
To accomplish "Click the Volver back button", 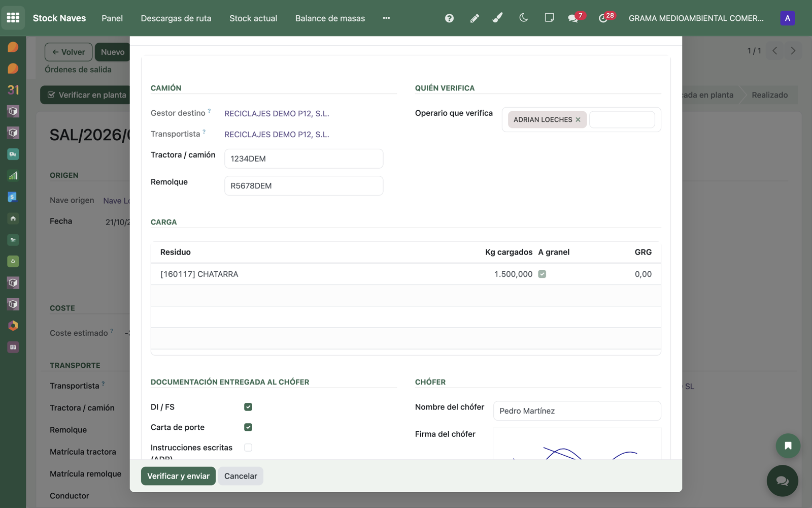I will pos(69,52).
